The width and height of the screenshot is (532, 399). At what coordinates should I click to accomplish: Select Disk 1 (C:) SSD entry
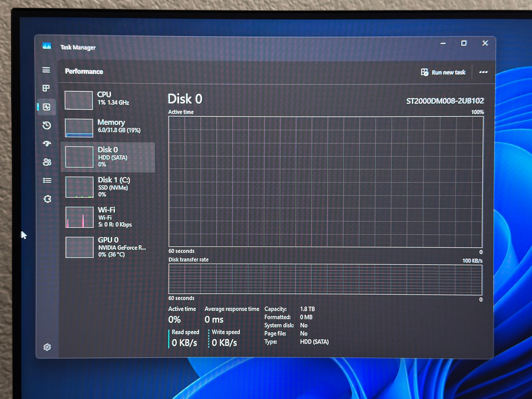(x=108, y=187)
